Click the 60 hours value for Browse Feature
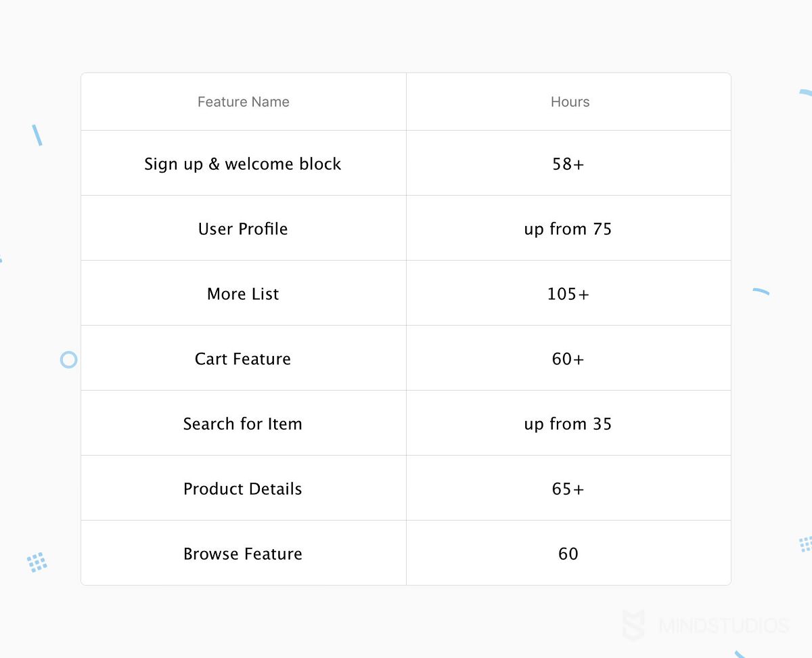Image resolution: width=812 pixels, height=658 pixels. (568, 554)
